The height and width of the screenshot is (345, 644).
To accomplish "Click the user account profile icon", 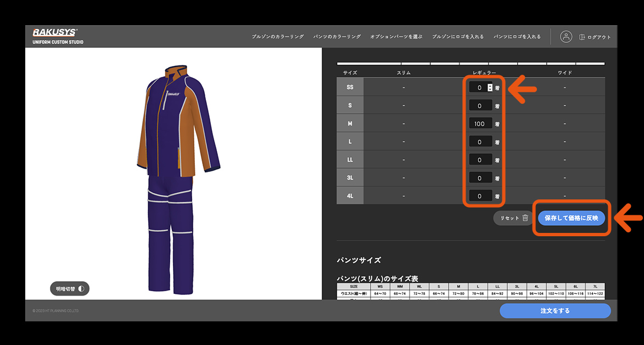I will coord(566,37).
